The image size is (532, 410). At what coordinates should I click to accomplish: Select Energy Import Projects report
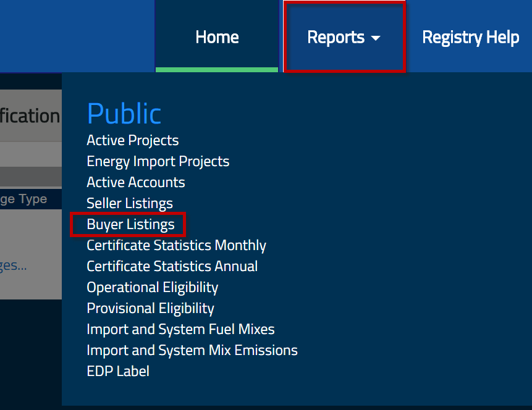click(158, 161)
